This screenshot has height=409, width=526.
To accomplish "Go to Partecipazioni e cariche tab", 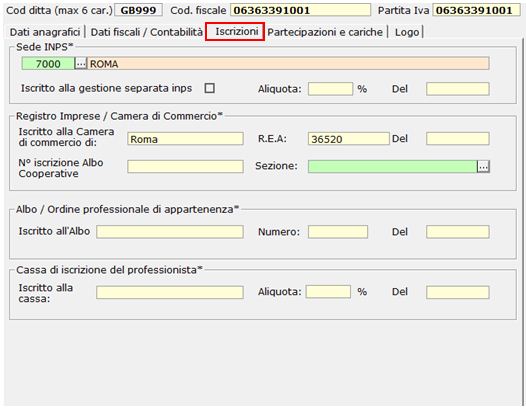I will 325,32.
